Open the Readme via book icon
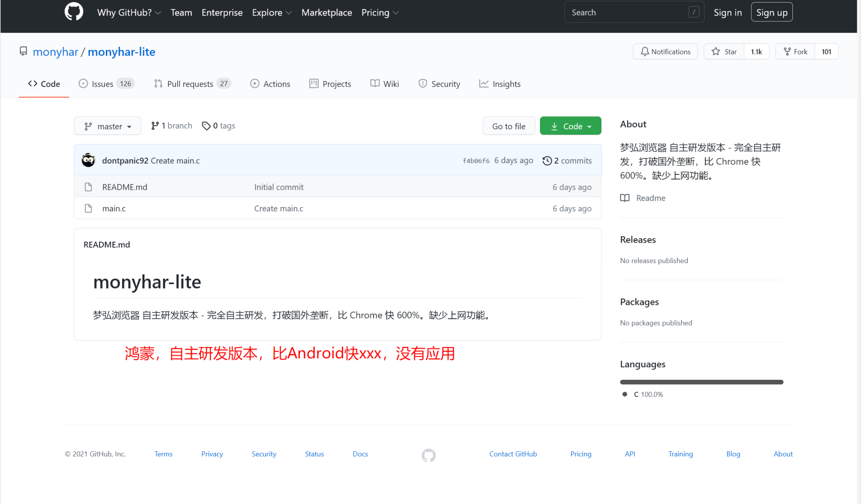Viewport: 861px width, 504px height. point(625,198)
